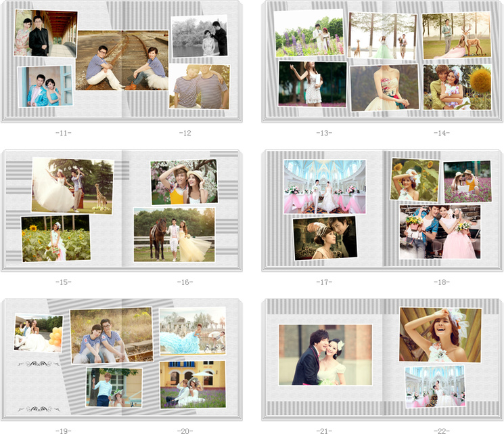
Task: Click the laughing woman with flower headpiece on page 22
Action: coord(440,335)
